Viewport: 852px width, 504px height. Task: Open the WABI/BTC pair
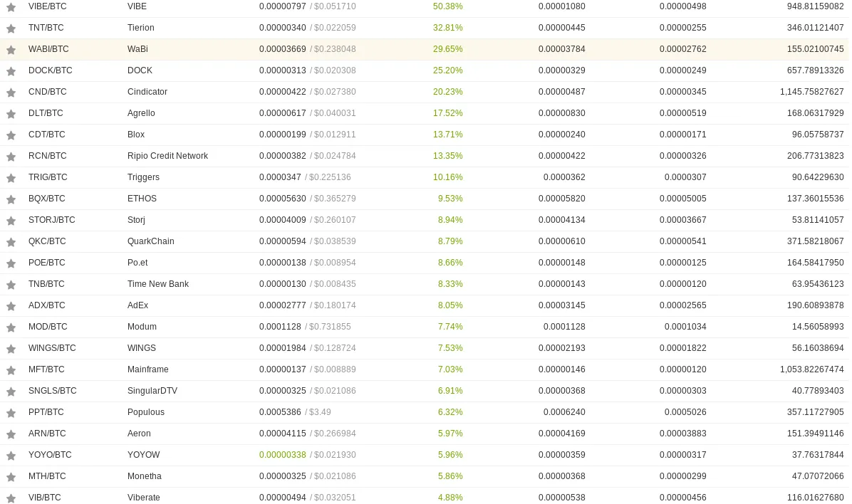click(48, 49)
